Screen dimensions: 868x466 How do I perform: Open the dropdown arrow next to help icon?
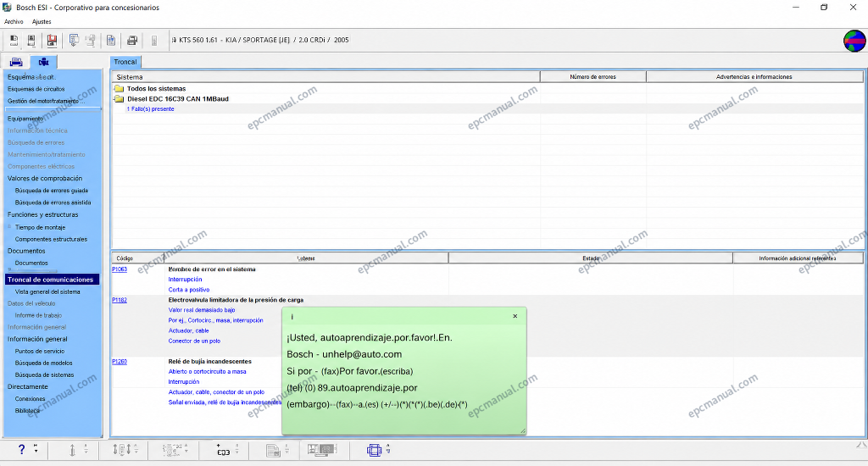[36, 448]
